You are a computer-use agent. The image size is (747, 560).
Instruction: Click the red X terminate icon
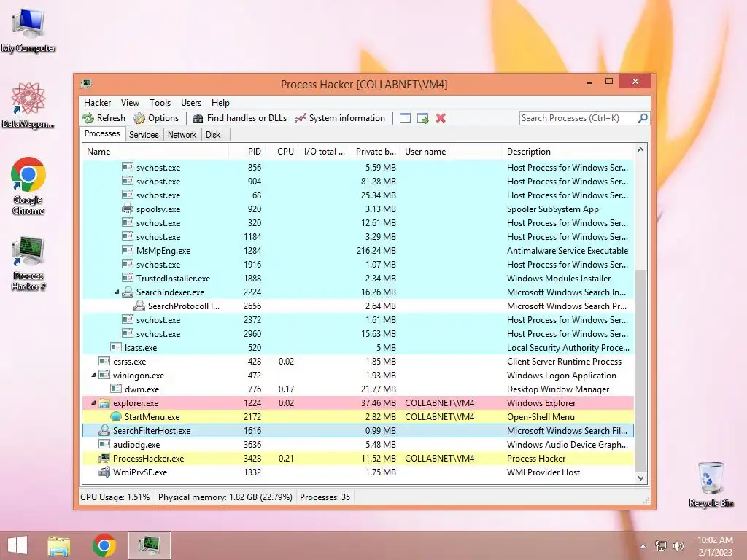pyautogui.click(x=441, y=118)
